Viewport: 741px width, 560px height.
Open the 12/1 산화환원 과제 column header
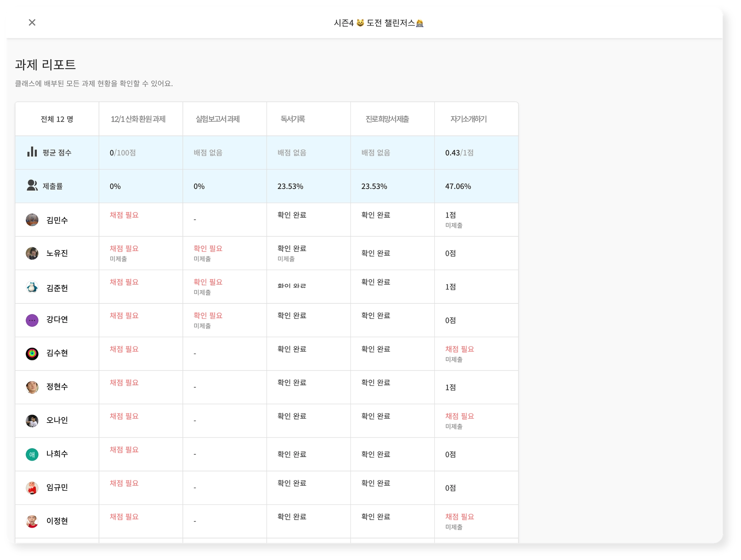138,119
